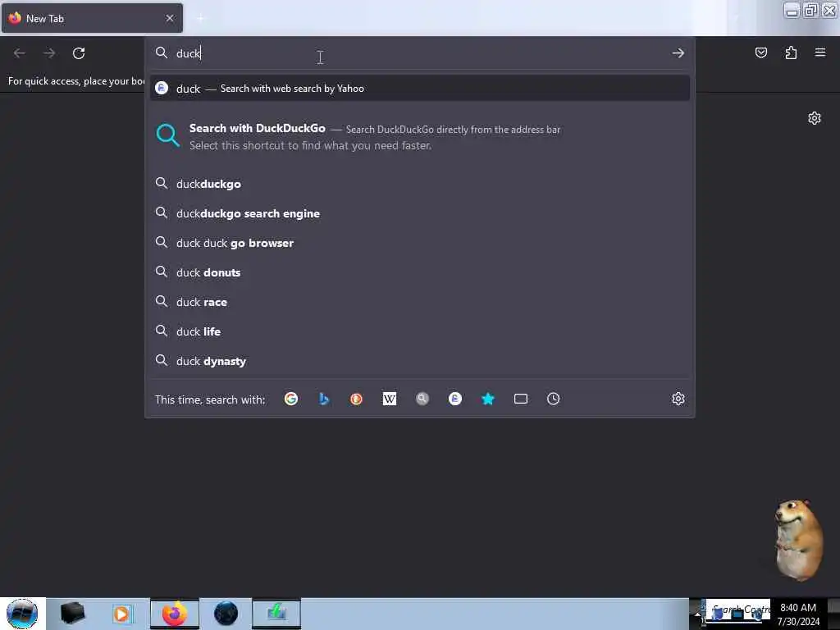Go back one page
840x630 pixels.
pos(20,53)
